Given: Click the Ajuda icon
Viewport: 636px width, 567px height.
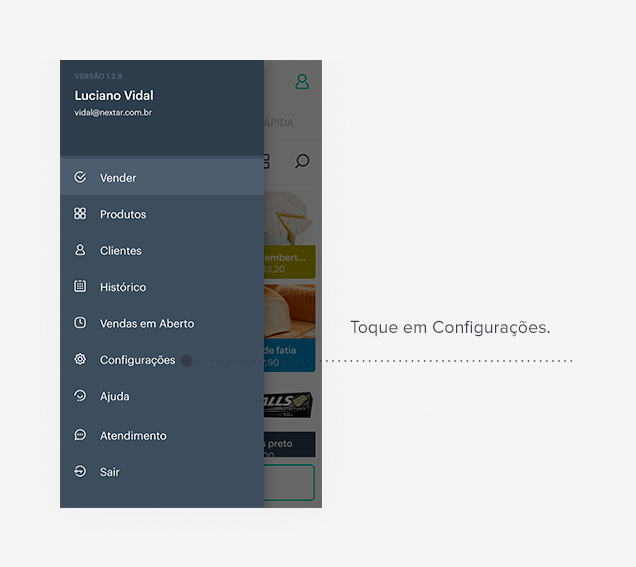Looking at the screenshot, I should (80, 395).
